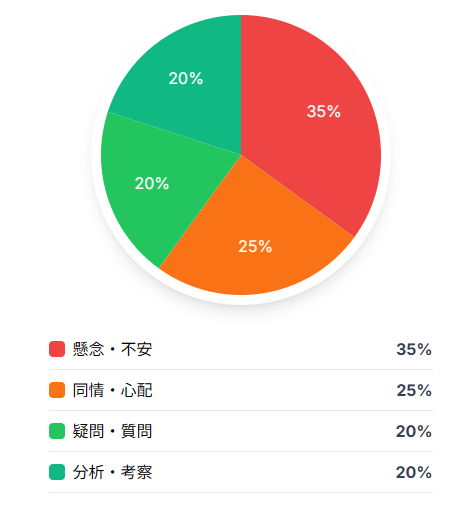Viewport: 464px width, 510px height.
Task: Click 20% label on teal slice
Action: click(186, 79)
